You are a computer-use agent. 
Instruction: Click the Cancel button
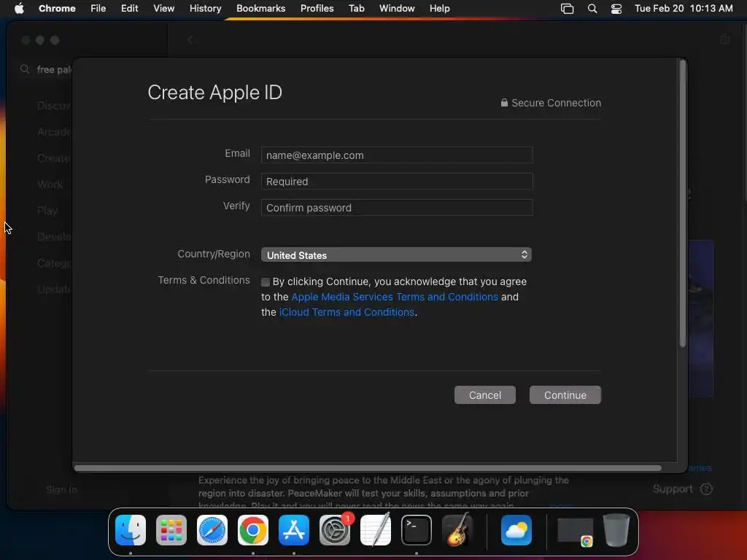coord(485,394)
